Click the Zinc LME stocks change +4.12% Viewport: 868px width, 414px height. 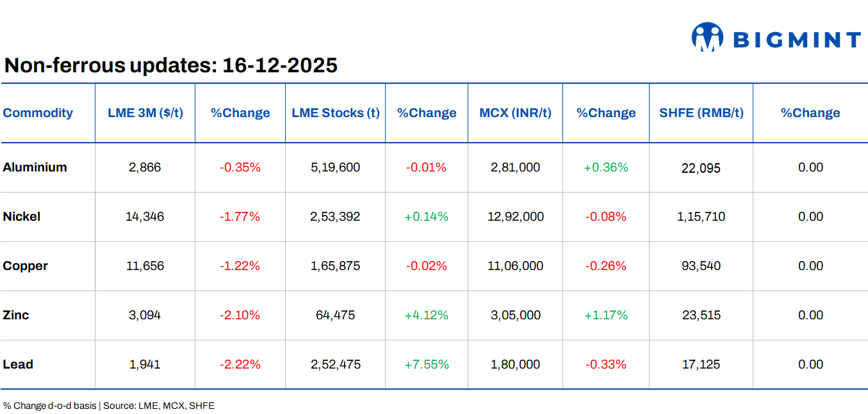pyautogui.click(x=426, y=315)
